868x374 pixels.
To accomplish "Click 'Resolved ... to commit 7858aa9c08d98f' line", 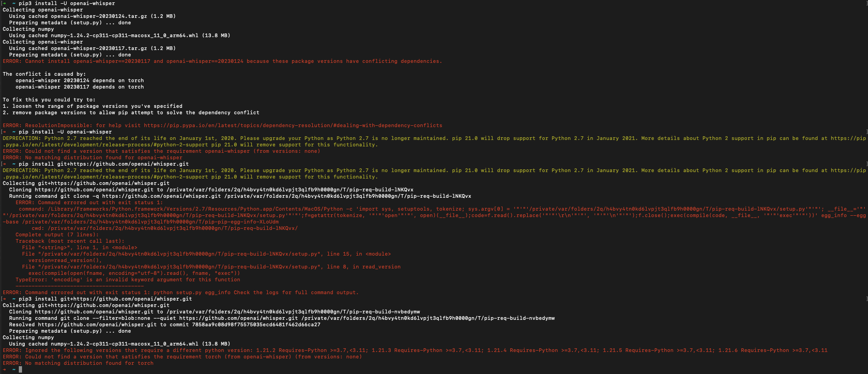I will tap(165, 324).
